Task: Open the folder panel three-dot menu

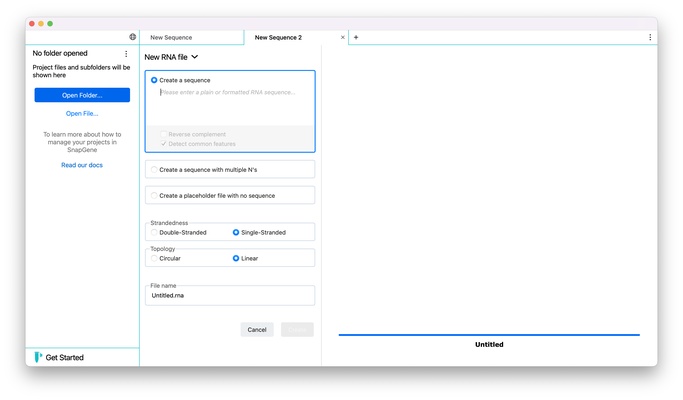Action: (x=126, y=54)
